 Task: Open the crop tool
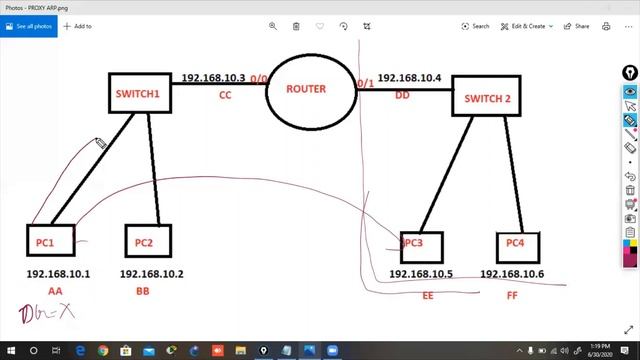coord(367,26)
